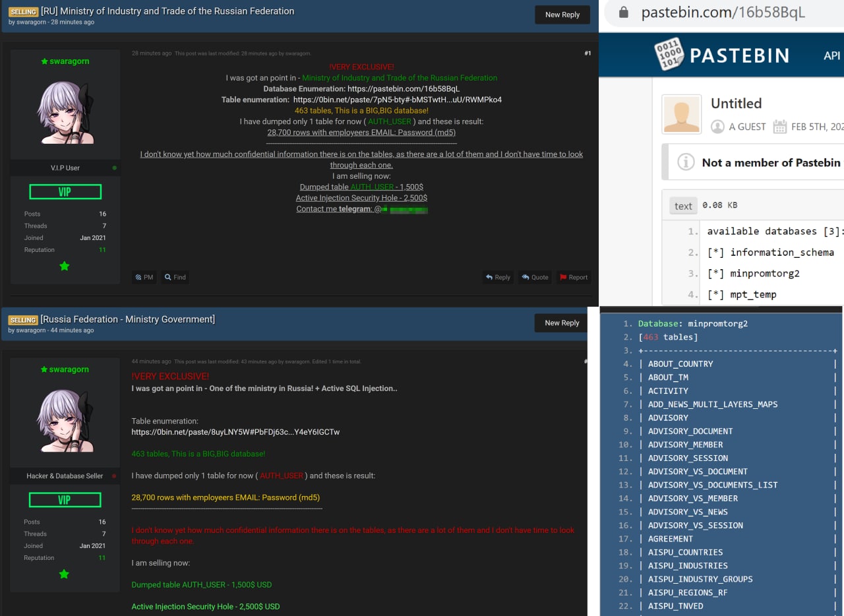Click New Reply in Russia Federation thread
The image size is (844, 616).
(562, 323)
